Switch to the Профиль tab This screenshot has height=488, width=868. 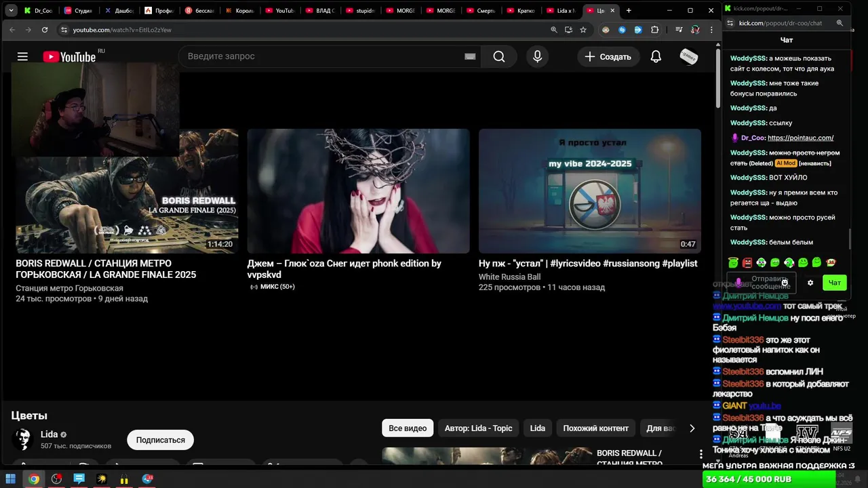coord(160,11)
